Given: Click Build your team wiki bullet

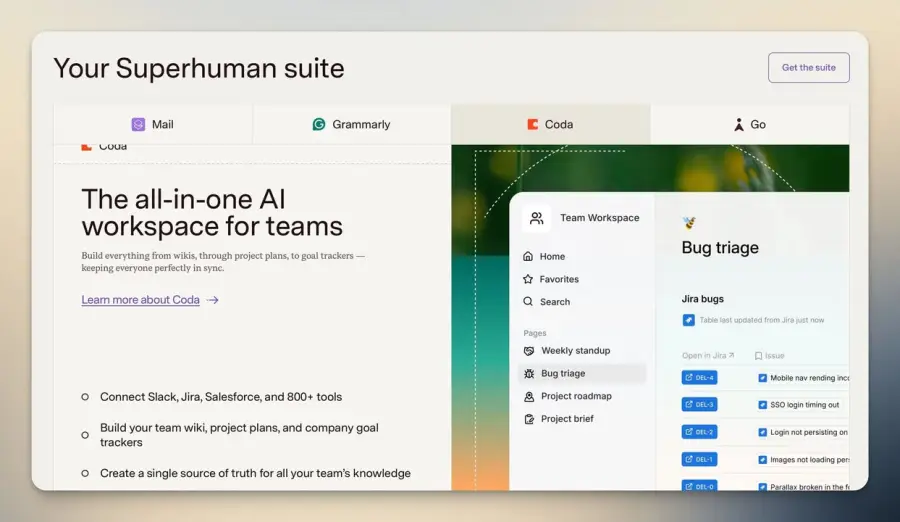Looking at the screenshot, I should [239, 435].
